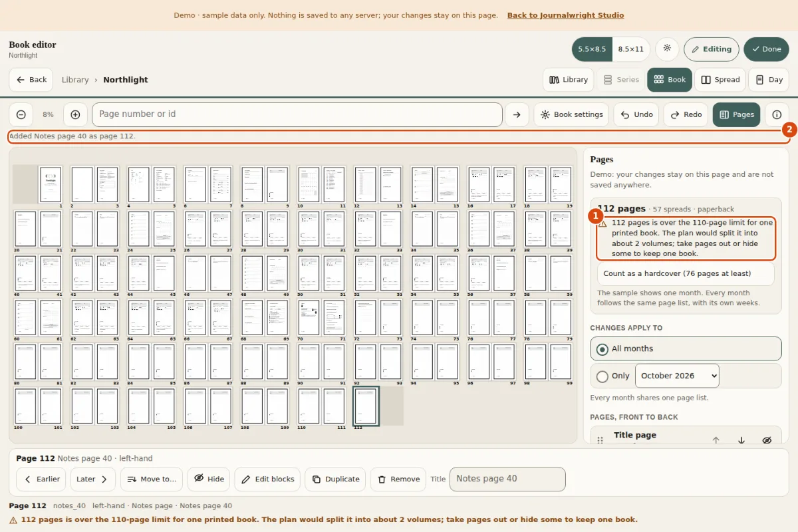Move Title page up with arrow

(716, 440)
